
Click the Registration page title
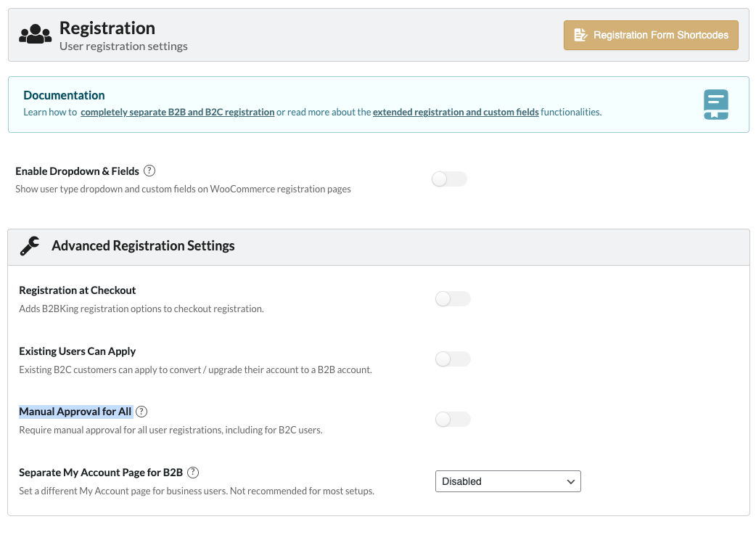(x=107, y=28)
